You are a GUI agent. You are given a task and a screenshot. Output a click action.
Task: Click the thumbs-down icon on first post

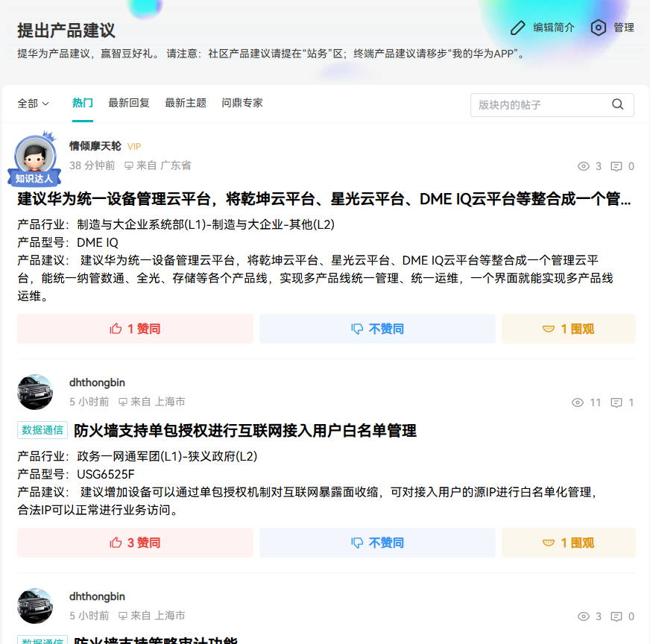click(x=357, y=329)
